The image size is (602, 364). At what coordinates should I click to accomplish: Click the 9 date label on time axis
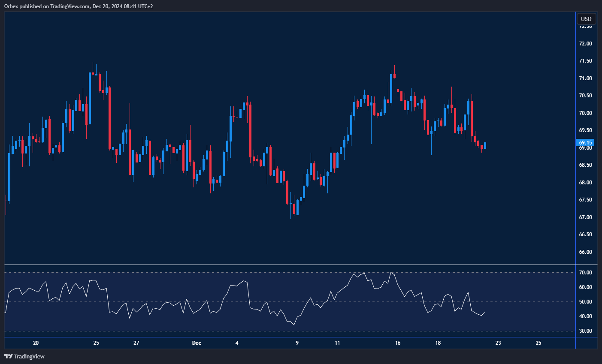click(x=297, y=343)
